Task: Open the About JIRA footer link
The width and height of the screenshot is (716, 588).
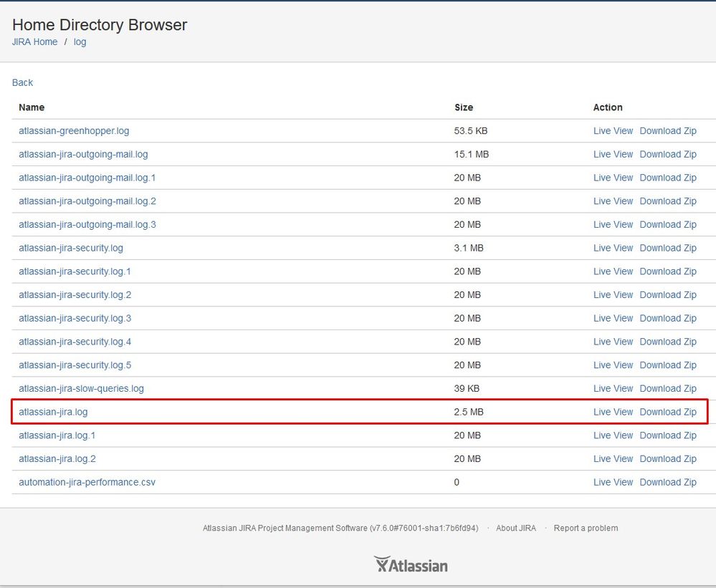Action: 516,529
